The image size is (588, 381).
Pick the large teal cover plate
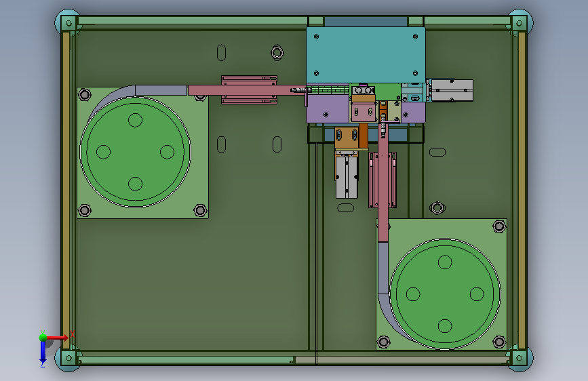point(366,55)
